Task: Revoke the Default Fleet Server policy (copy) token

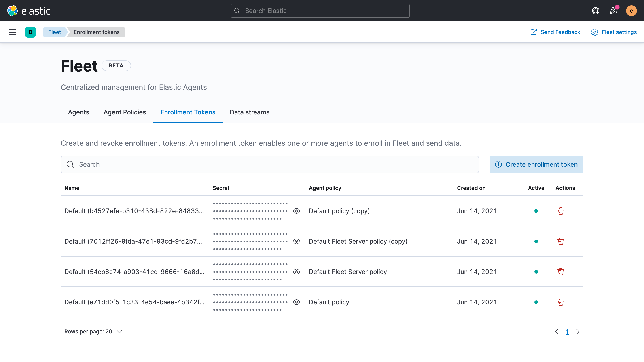Action: point(561,241)
